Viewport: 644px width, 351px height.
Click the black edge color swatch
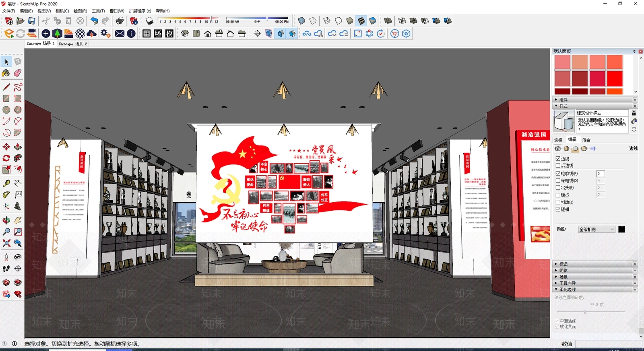pos(621,229)
